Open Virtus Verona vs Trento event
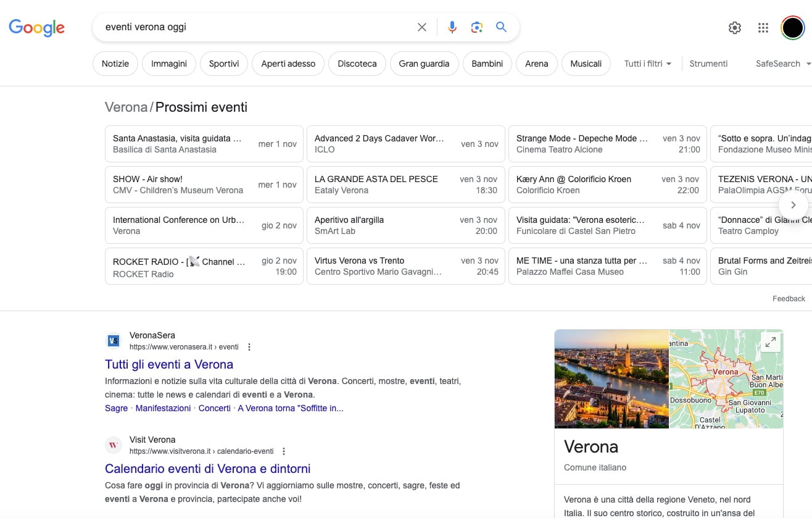The image size is (812, 518). click(406, 266)
